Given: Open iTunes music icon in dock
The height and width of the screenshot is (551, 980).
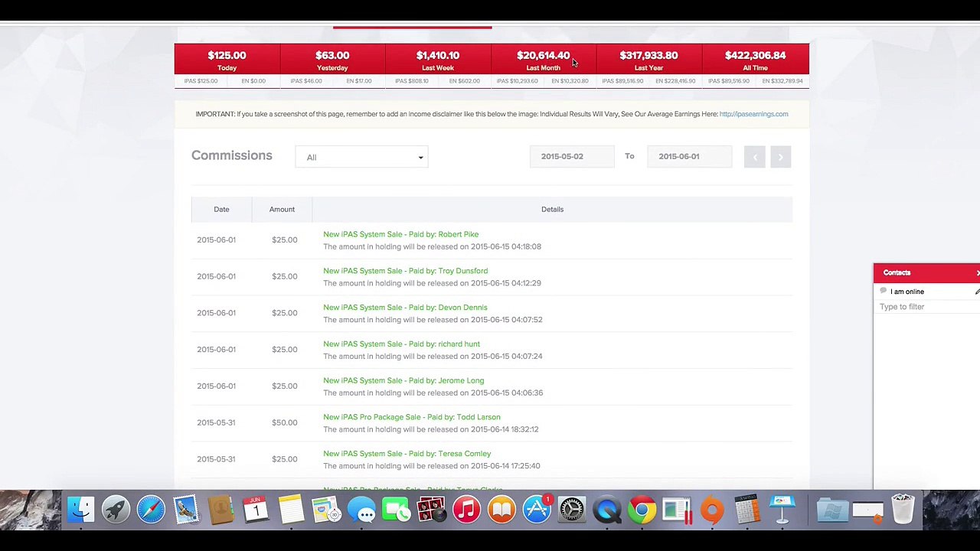Looking at the screenshot, I should [466, 510].
